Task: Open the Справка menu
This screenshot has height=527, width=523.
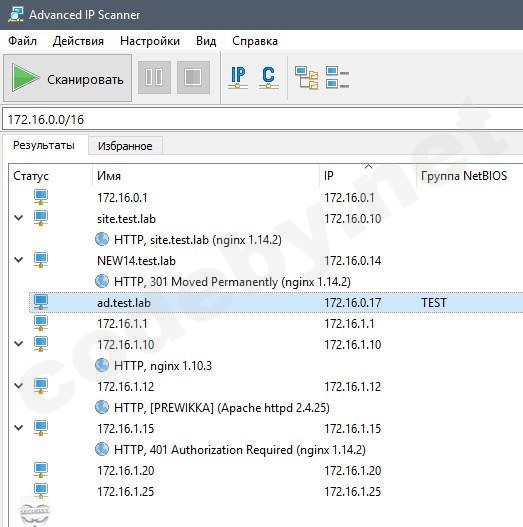Action: point(255,41)
